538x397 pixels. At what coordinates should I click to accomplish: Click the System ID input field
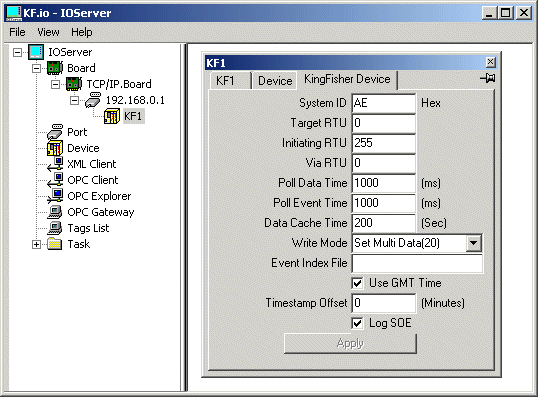(384, 103)
